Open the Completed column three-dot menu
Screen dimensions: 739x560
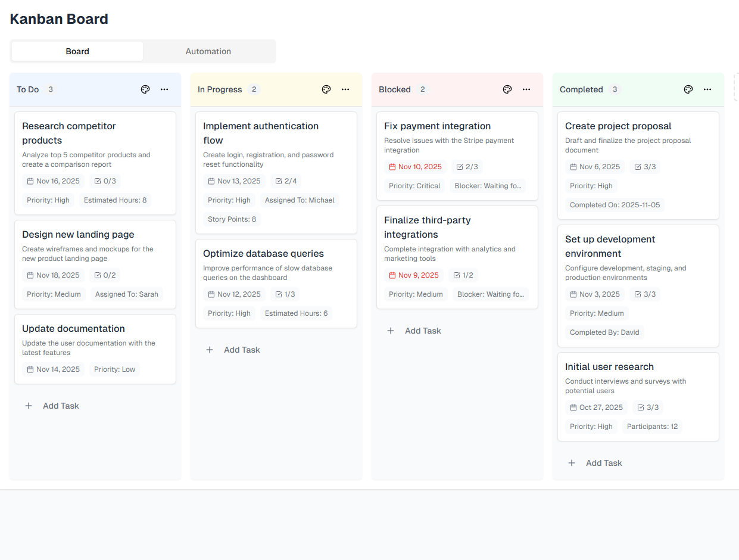pos(707,89)
